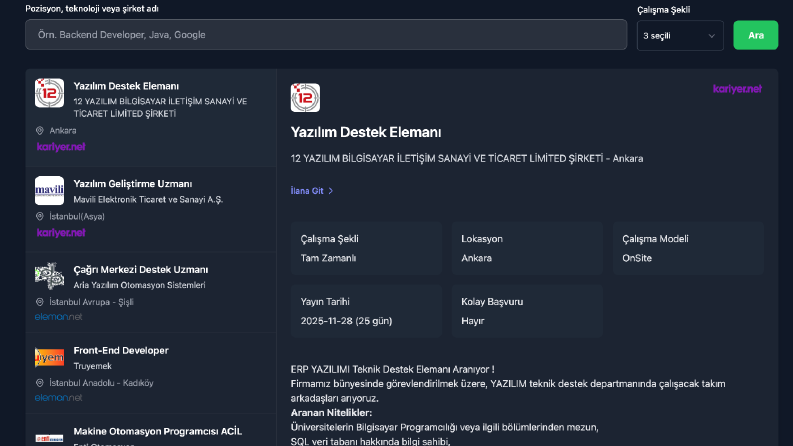Click the Kolay Başvuru Hayır card
The image size is (793, 446).
tap(527, 311)
